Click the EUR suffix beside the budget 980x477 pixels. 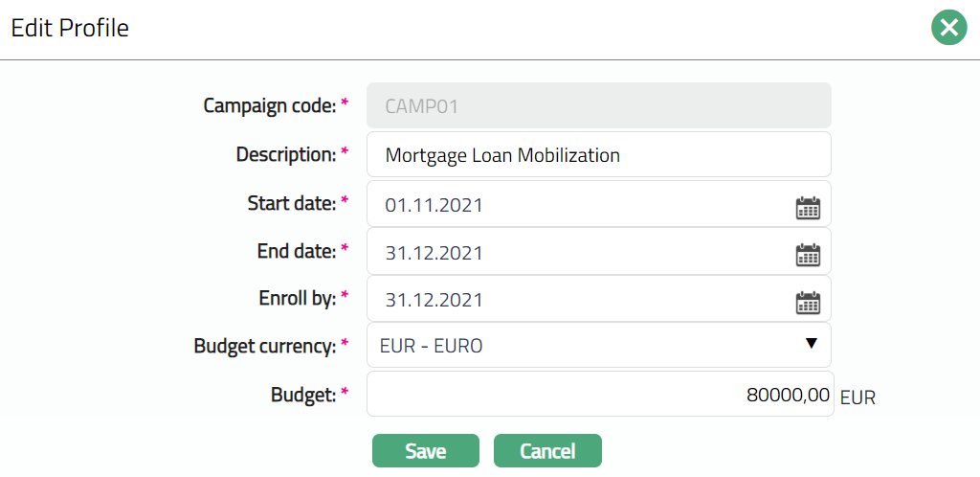[857, 397]
